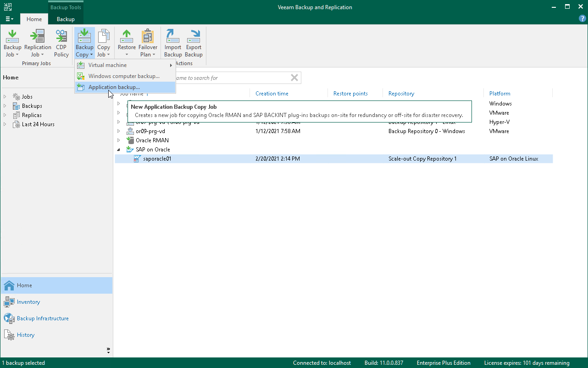Select the SAP on Oracle entry
This screenshot has width=588, height=368.
pyautogui.click(x=153, y=150)
